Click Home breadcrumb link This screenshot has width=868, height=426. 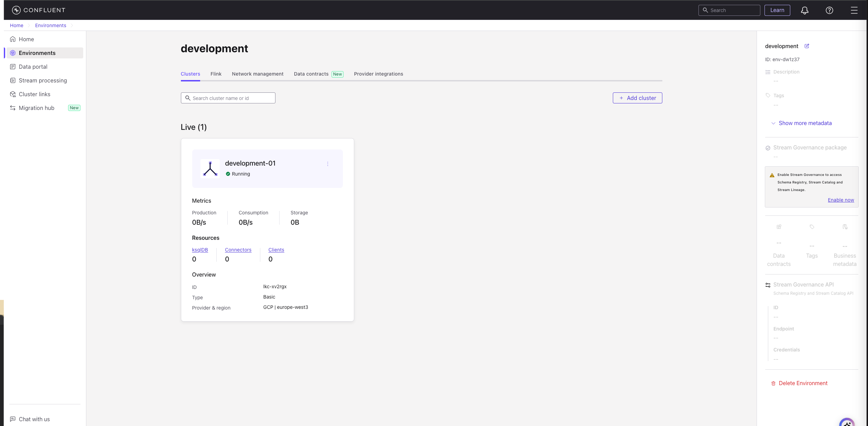(x=17, y=25)
